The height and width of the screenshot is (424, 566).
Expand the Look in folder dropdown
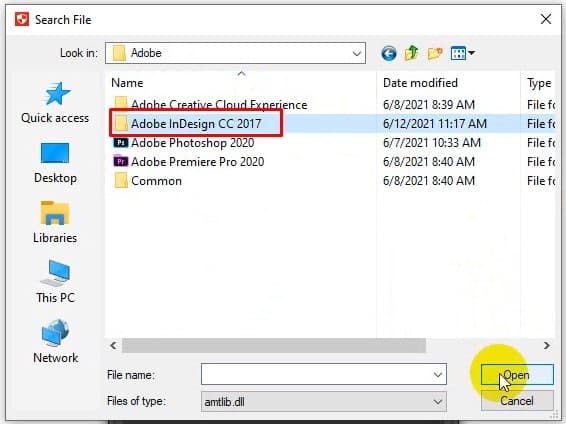coord(356,53)
